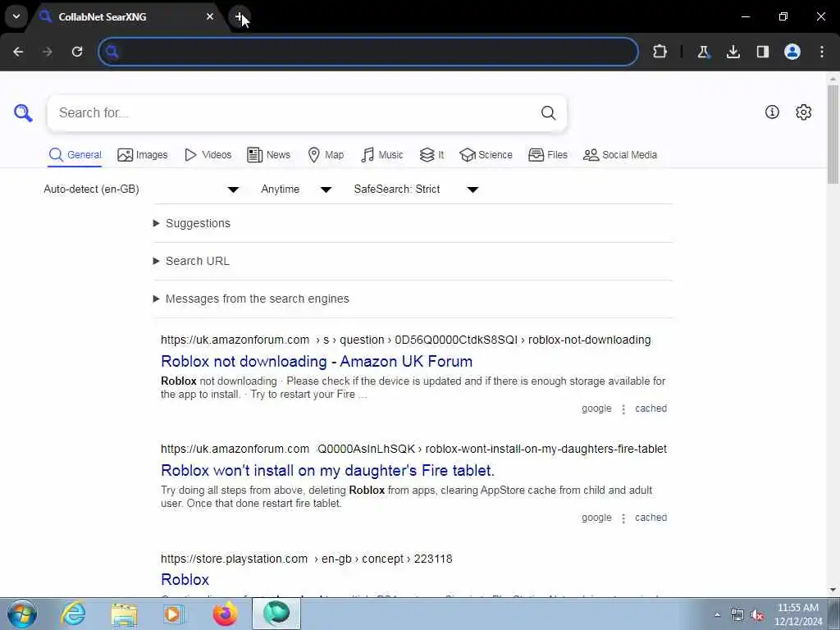
Task: Open the browser three-dot menu
Action: click(x=822, y=52)
